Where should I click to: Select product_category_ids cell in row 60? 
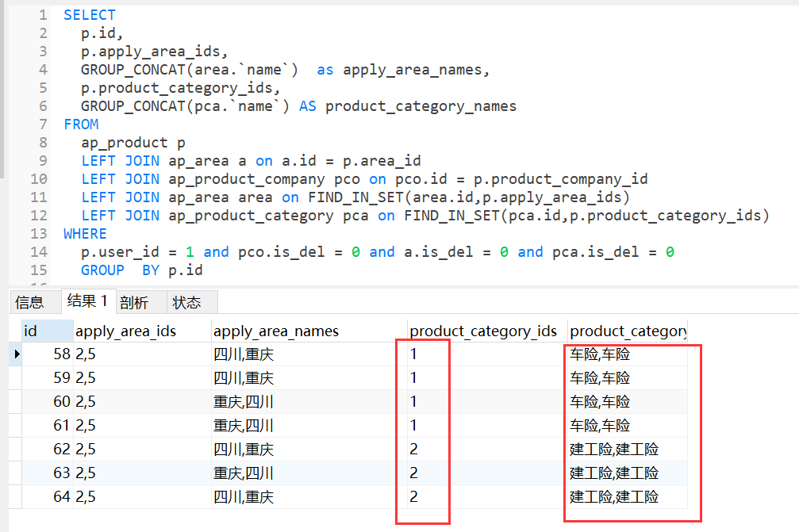487,402
